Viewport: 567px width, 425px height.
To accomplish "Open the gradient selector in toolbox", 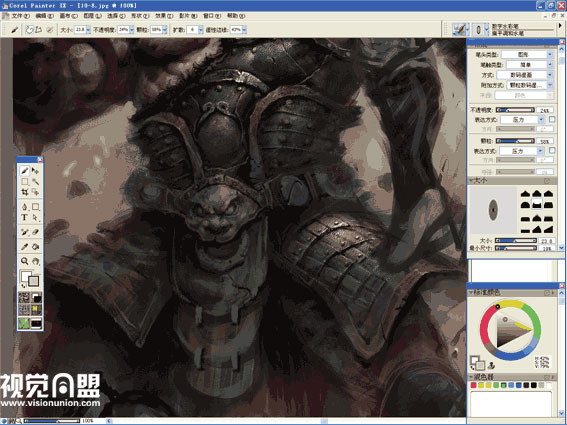I will coord(36,298).
